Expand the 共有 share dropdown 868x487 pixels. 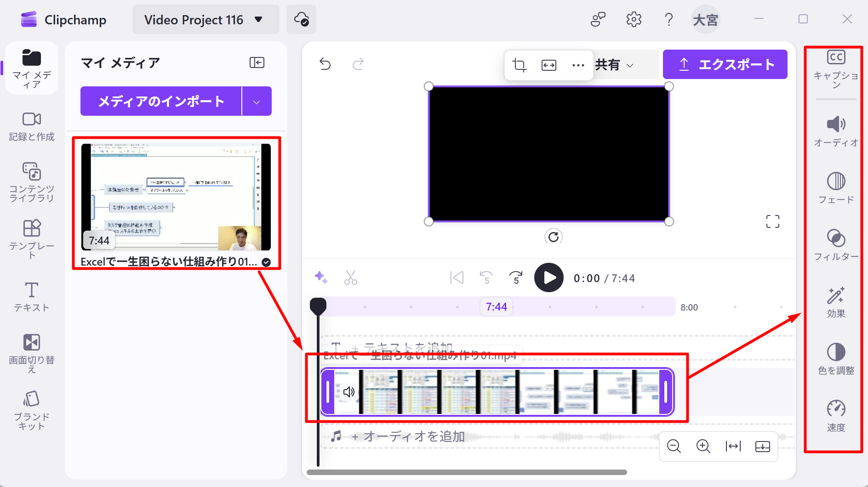[615, 65]
